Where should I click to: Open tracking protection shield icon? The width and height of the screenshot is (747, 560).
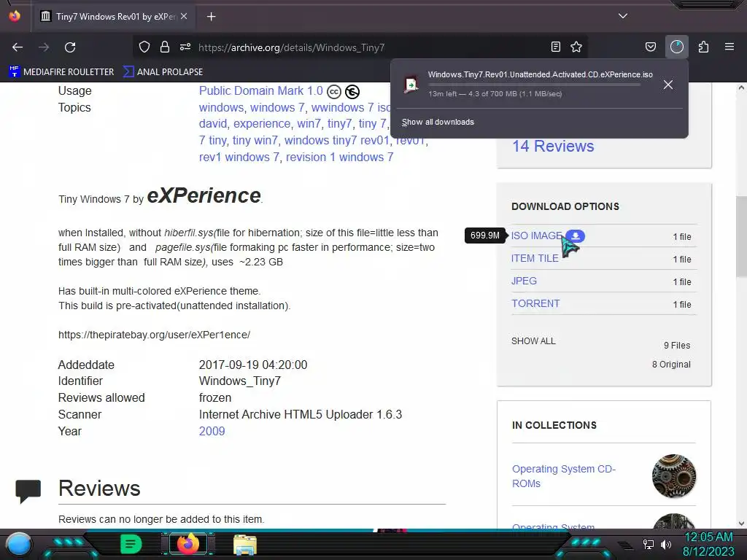(144, 47)
